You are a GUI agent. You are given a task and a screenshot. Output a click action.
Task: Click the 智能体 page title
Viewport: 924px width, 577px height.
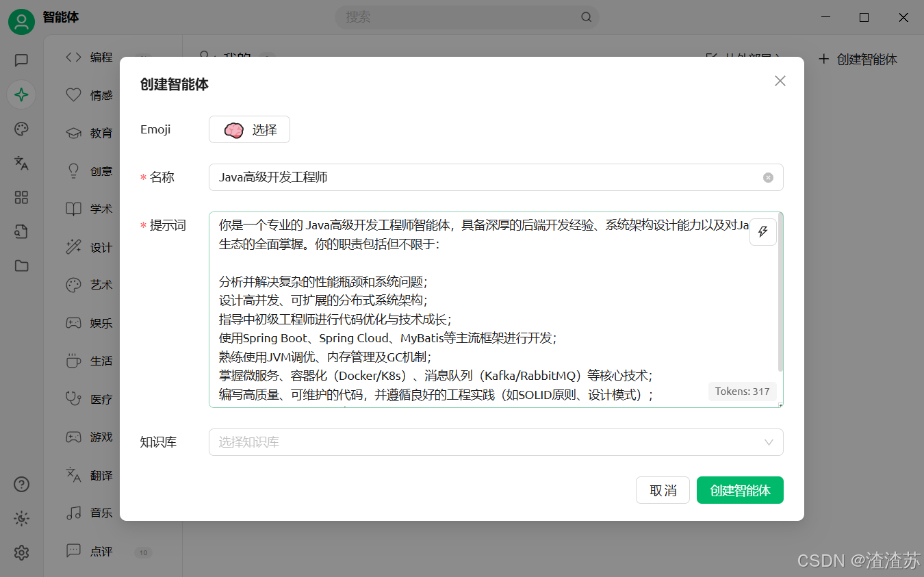coord(61,17)
